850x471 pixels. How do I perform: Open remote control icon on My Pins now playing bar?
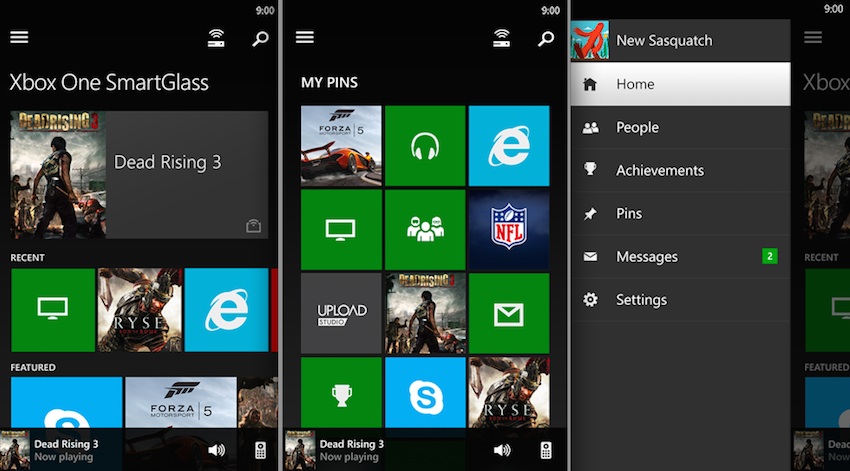pyautogui.click(x=546, y=450)
